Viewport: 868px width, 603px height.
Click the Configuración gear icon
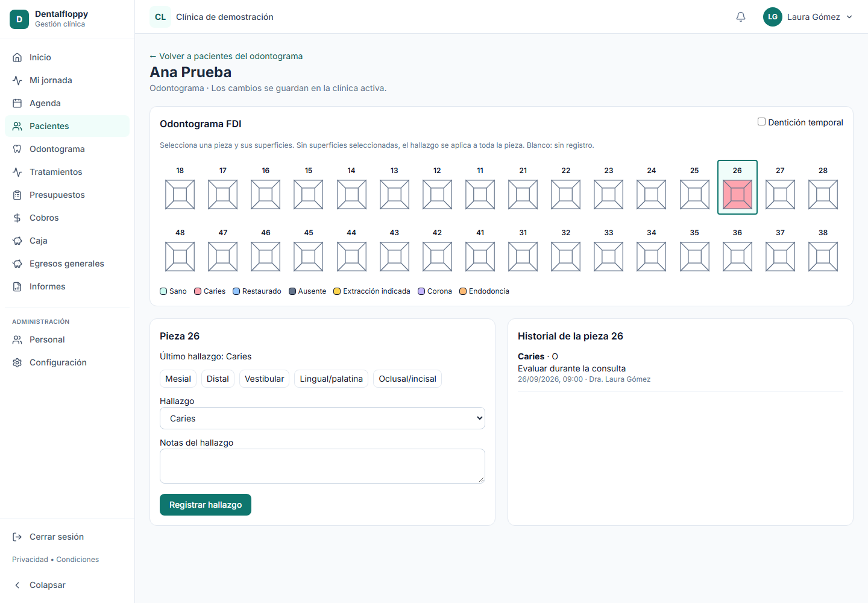click(x=17, y=362)
